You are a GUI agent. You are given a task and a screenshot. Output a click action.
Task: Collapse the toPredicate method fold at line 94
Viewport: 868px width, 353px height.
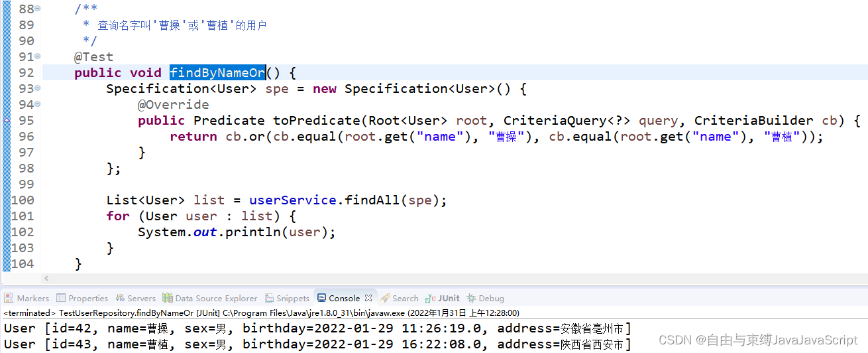[37, 105]
